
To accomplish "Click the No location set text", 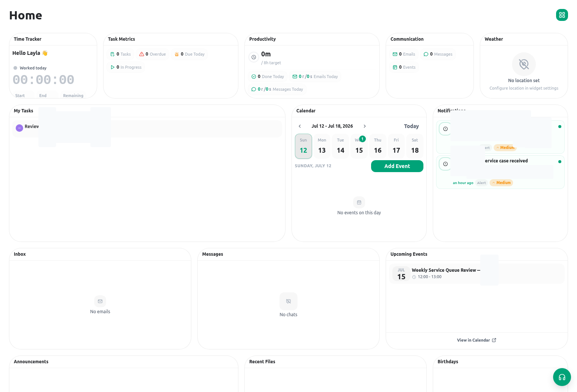I will [524, 80].
